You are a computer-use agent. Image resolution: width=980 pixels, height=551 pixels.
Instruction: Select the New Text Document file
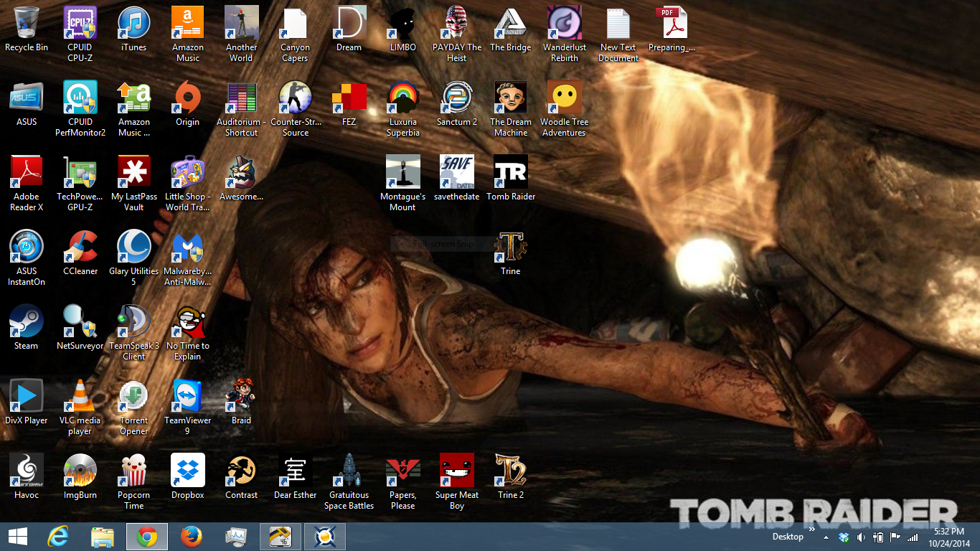[x=618, y=23]
